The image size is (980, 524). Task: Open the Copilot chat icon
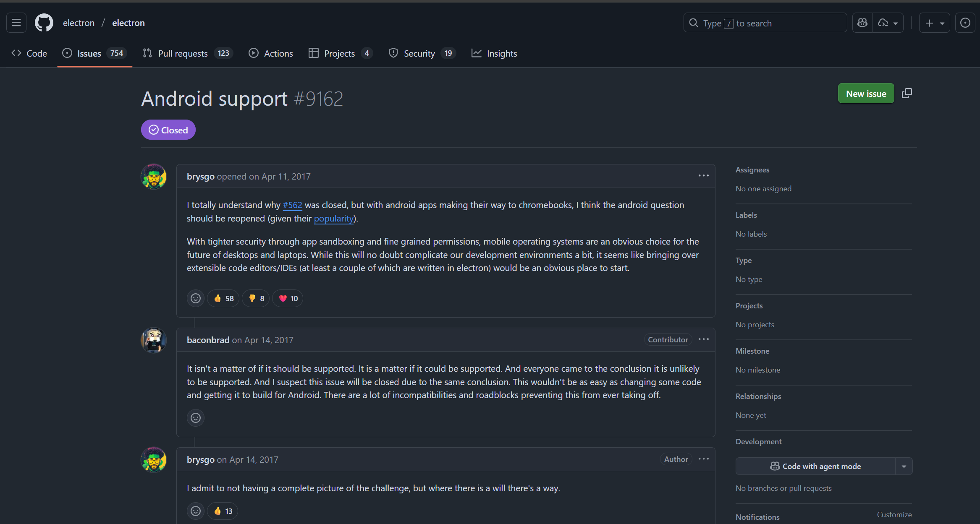tap(862, 23)
